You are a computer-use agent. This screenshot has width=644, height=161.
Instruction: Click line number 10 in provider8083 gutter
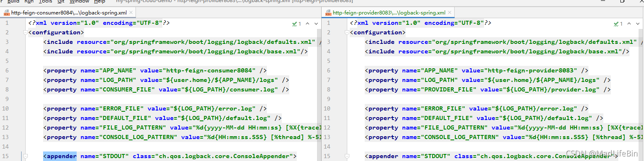click(x=327, y=108)
